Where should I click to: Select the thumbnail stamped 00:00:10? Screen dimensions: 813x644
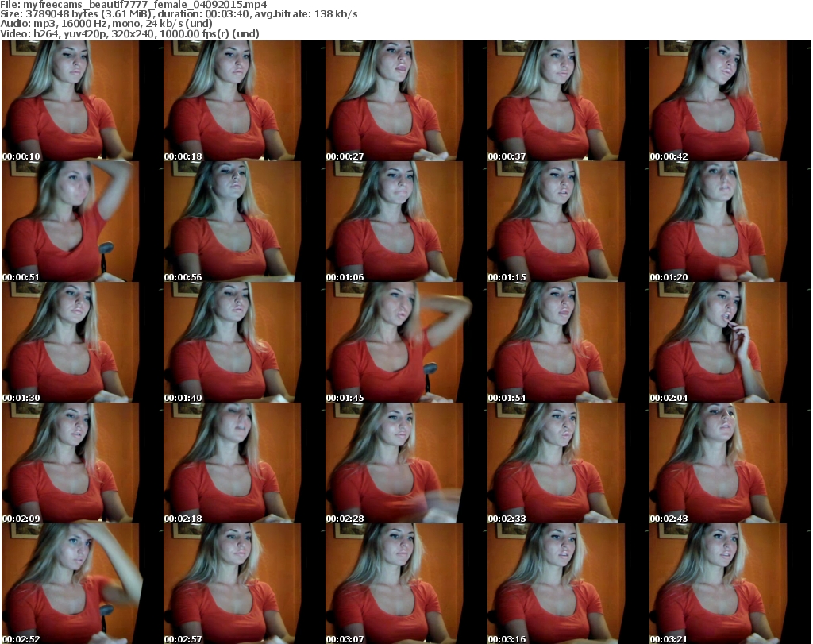coord(82,101)
